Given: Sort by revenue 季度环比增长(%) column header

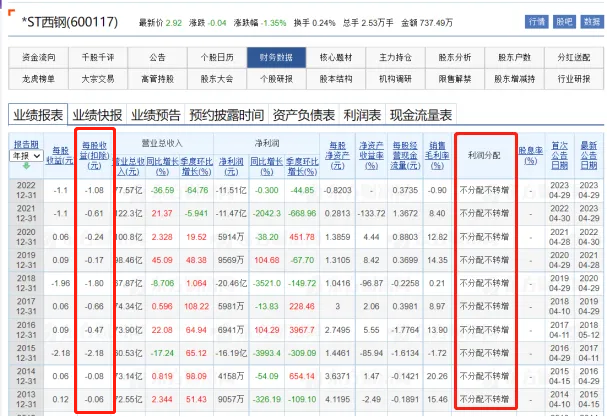Looking at the screenshot, I should coord(196,166).
